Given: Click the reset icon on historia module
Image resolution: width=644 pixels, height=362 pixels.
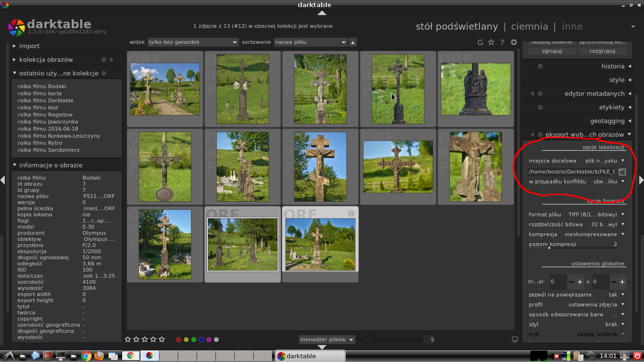Looking at the screenshot, I should click(540, 66).
